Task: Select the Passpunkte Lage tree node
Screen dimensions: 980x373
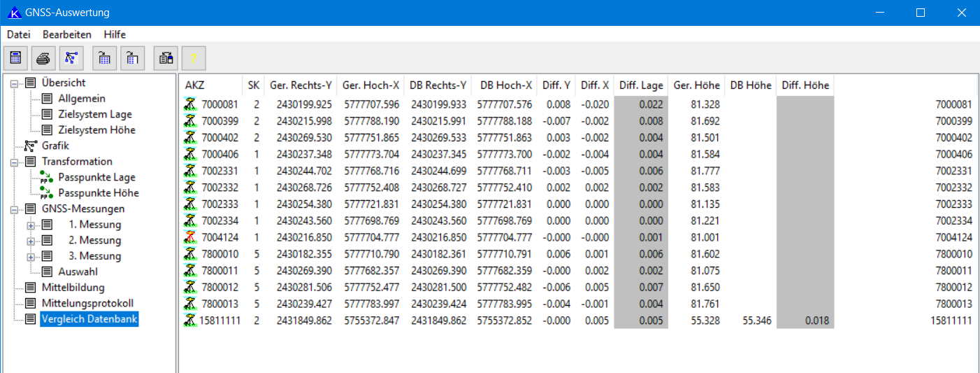Action: click(x=96, y=177)
